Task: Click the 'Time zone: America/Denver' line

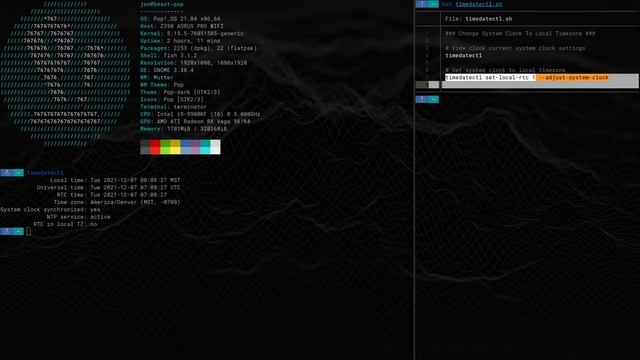Action: [116, 202]
